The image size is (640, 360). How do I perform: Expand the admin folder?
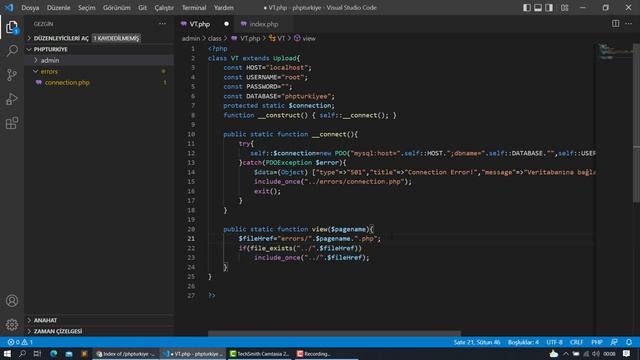99,60
